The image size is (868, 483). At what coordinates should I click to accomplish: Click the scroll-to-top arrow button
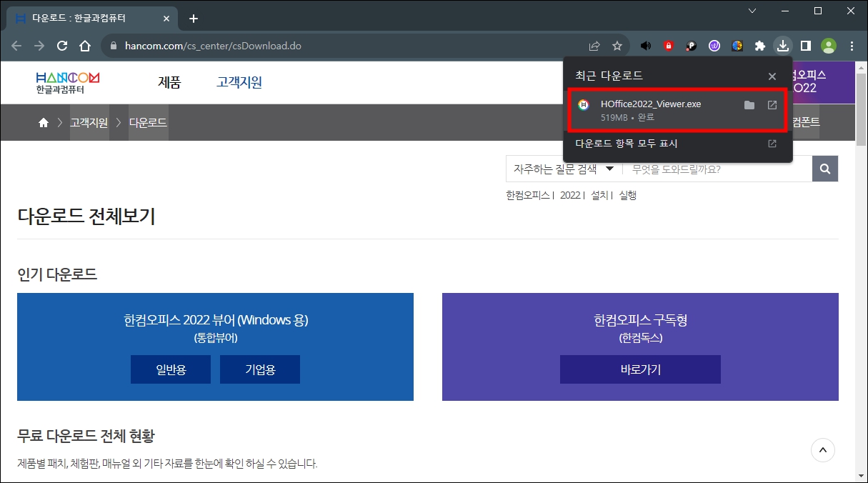tap(823, 450)
